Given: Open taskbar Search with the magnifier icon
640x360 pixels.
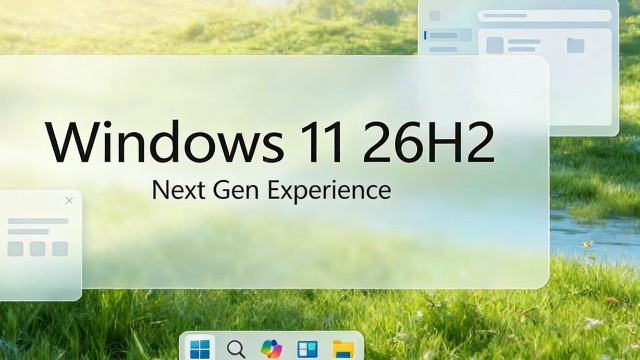Looking at the screenshot, I should tap(236, 349).
